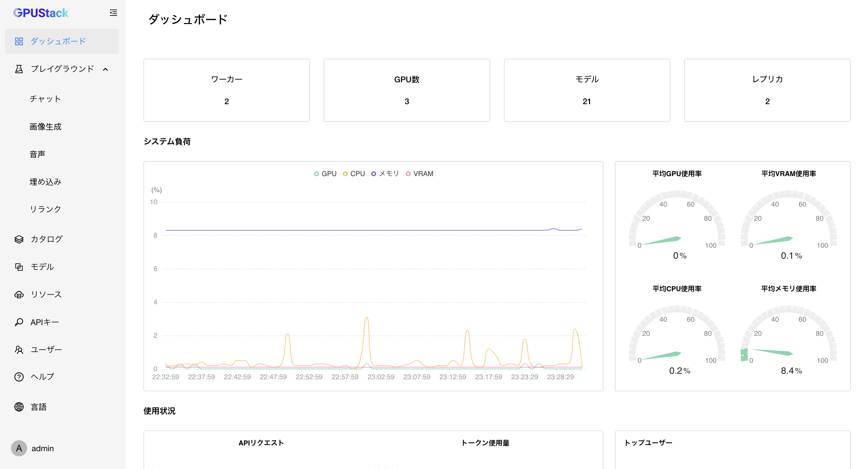Image resolution: width=868 pixels, height=469 pixels.
Task: Collapse the プレイグラウンド submenu chevron
Action: coord(105,69)
